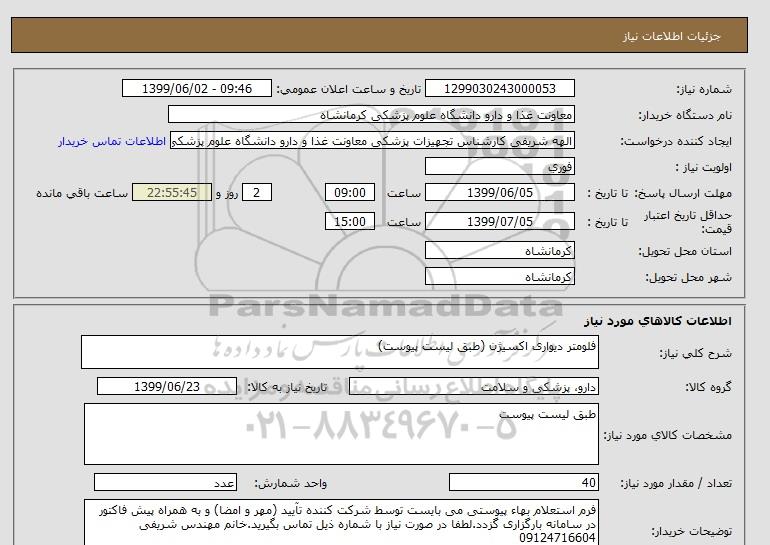The height and width of the screenshot is (545, 770).
Task: Click the label تعداد / مقدار مورد نیاز
Action: [676, 484]
